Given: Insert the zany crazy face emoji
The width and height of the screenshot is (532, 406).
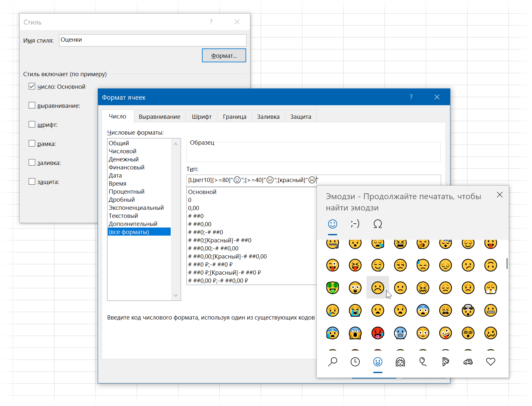Looking at the screenshot, I should pos(446,333).
